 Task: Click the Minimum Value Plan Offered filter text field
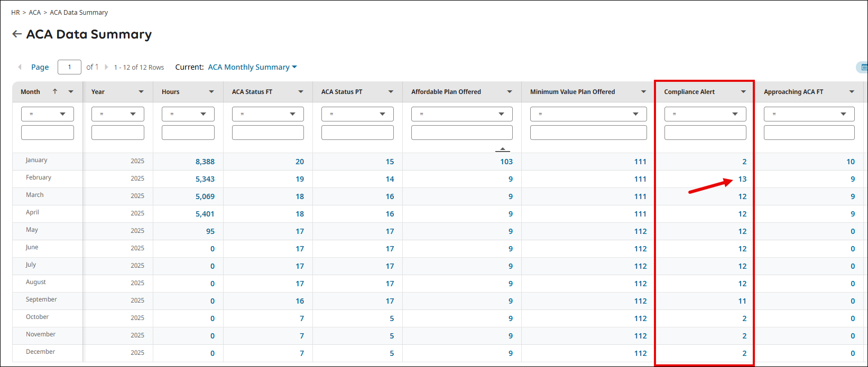coord(588,133)
